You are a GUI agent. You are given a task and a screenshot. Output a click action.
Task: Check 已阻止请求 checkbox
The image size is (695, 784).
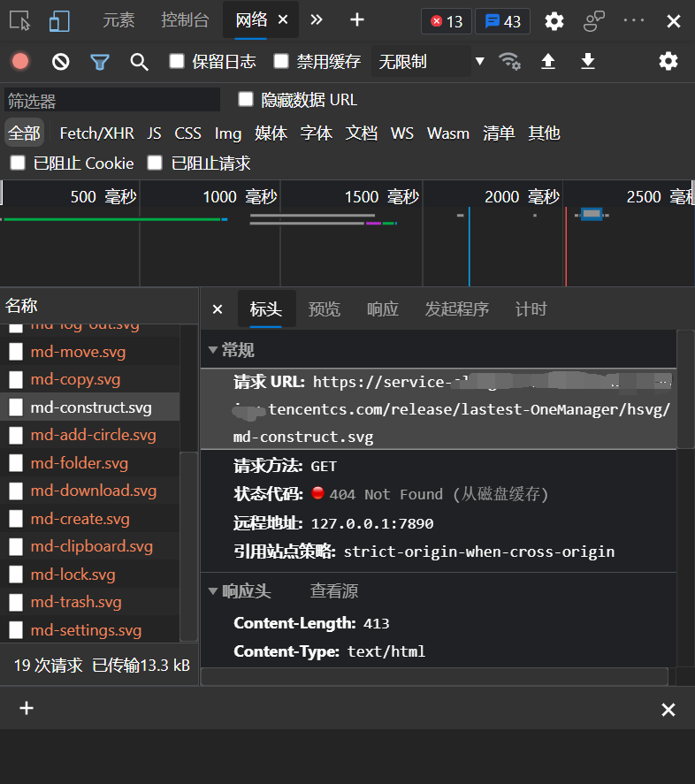(x=155, y=163)
